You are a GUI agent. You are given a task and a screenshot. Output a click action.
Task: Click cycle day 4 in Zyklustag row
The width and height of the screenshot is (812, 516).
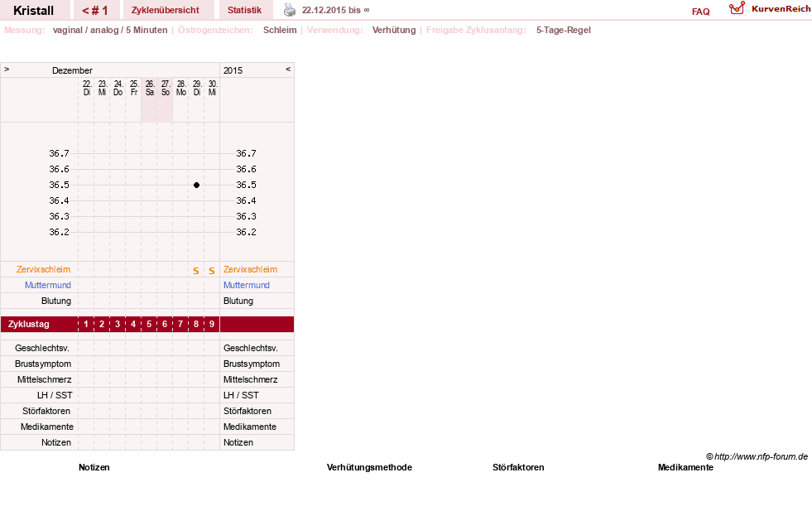click(133, 325)
